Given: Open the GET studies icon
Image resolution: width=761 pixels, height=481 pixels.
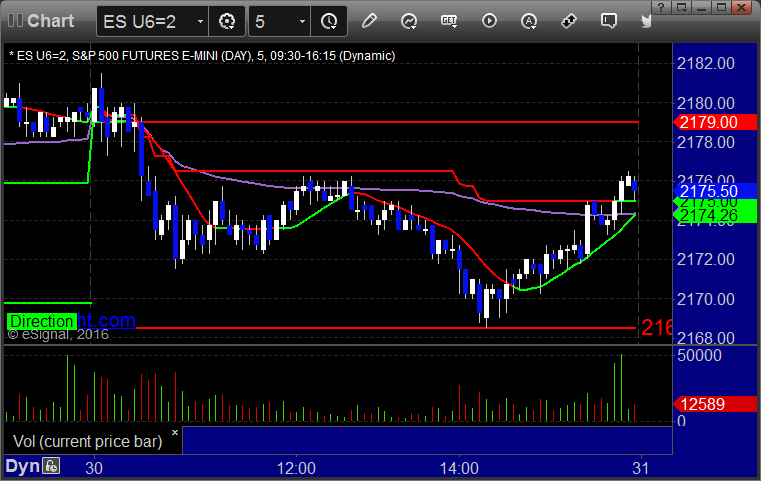Looking at the screenshot, I should [x=449, y=21].
